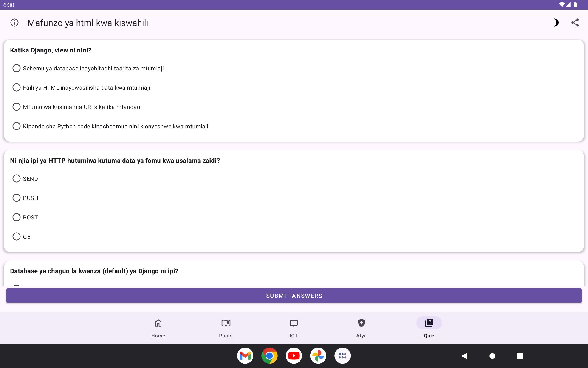
Task: Open the app drawer icon
Action: [x=342, y=356]
